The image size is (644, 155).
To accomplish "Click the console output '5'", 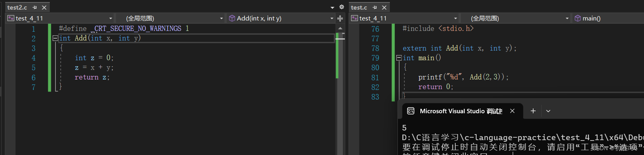I will 404,128.
